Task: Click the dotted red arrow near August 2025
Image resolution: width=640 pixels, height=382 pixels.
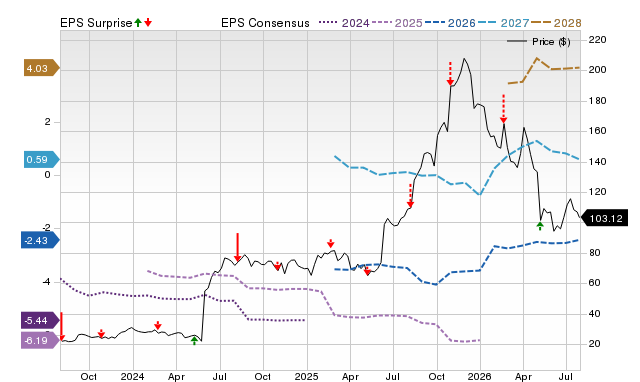Action: coord(410,196)
